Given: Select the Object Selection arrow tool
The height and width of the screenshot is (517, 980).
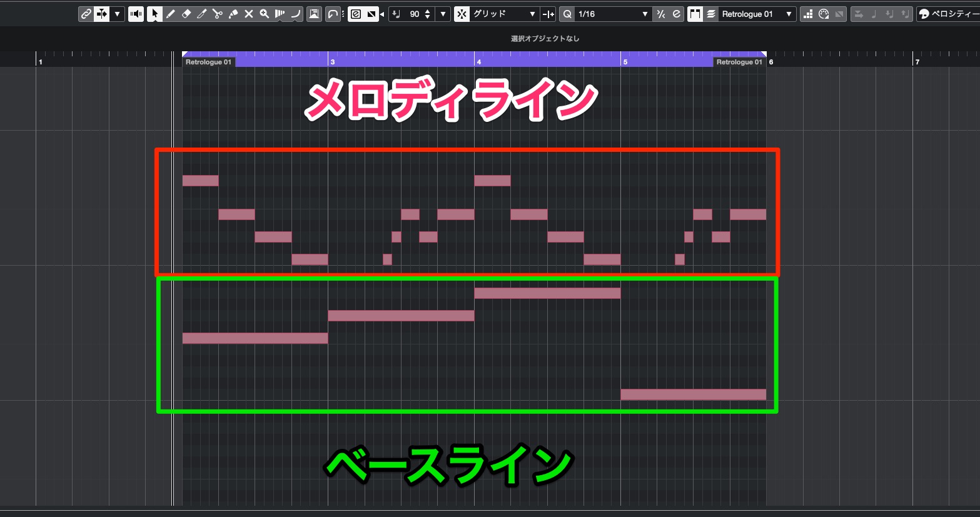Looking at the screenshot, I should click(x=154, y=14).
